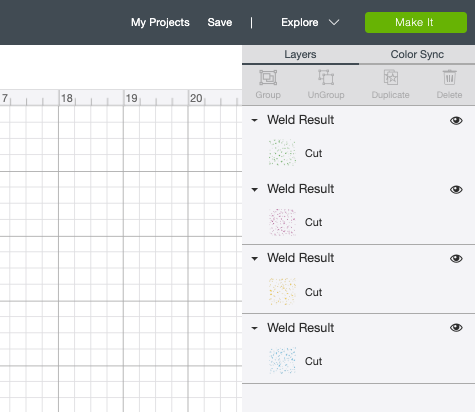Collapse the third Weld Result group

255,259
